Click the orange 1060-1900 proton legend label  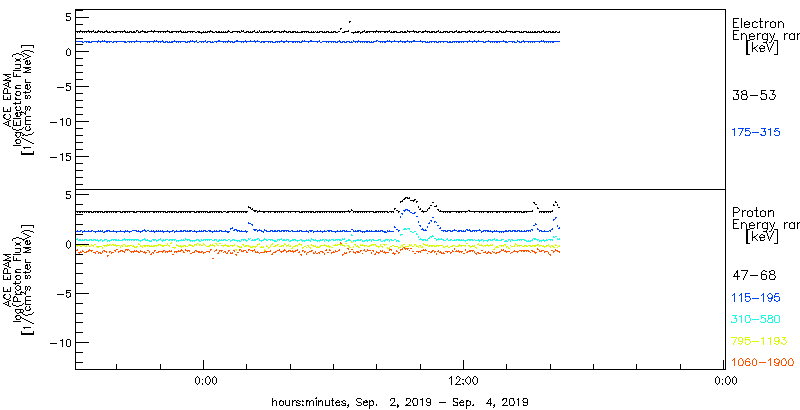coord(763,362)
